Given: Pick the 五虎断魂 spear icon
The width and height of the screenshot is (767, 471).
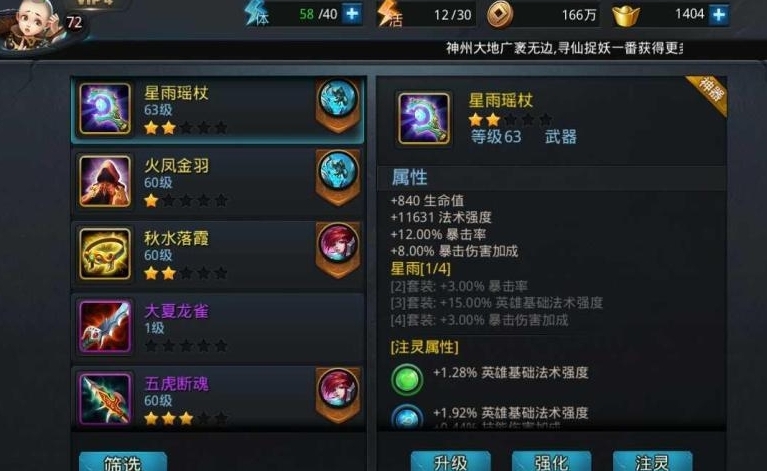Looking at the screenshot, I should [x=105, y=399].
